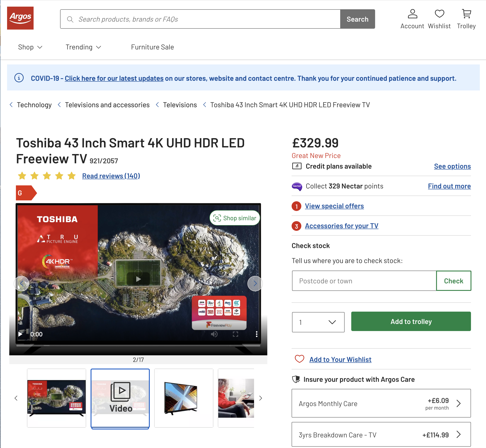Open Read reviews (140)
Screen dimensions: 486x448
(x=111, y=176)
